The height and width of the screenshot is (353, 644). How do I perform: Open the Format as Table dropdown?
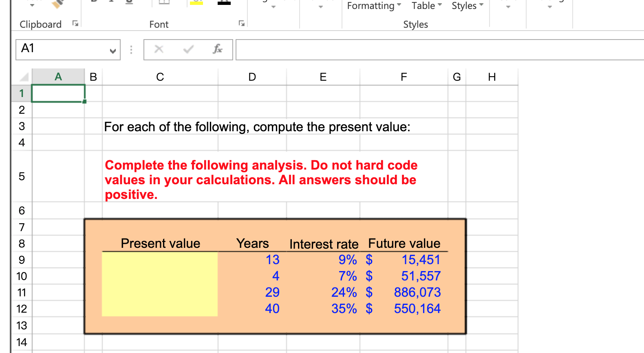(427, 6)
